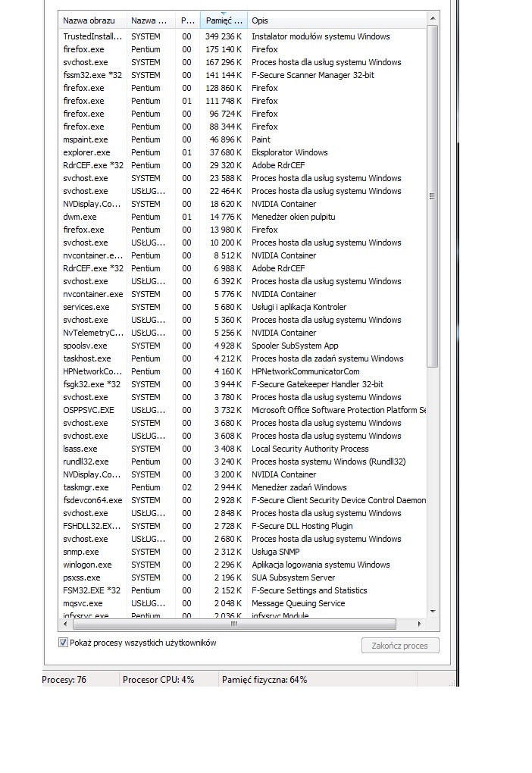Click 'Spooler SubSystem App' description
The height and width of the screenshot is (773, 532).
[x=295, y=346]
